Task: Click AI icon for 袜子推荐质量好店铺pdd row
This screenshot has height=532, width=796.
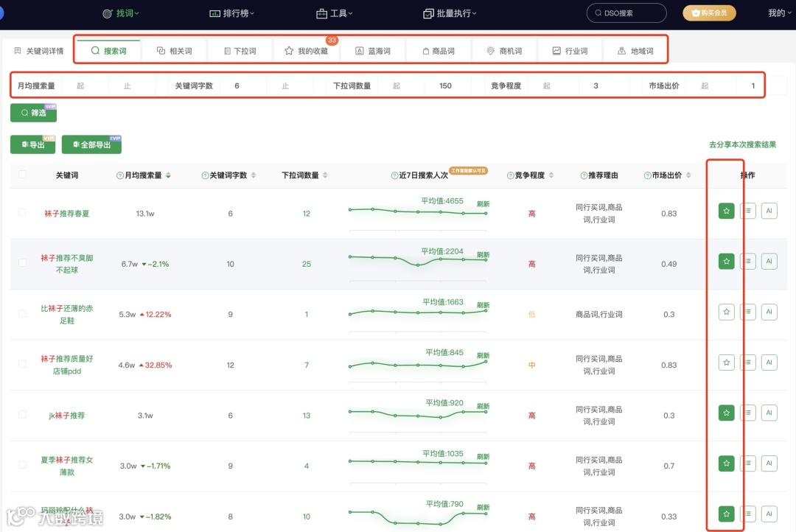Action: 769,363
